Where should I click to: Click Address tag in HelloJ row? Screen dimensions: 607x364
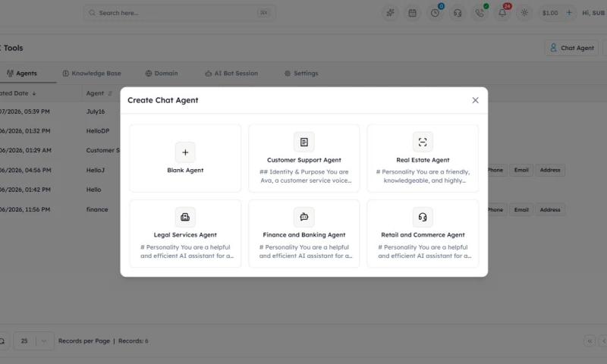[x=549, y=170]
